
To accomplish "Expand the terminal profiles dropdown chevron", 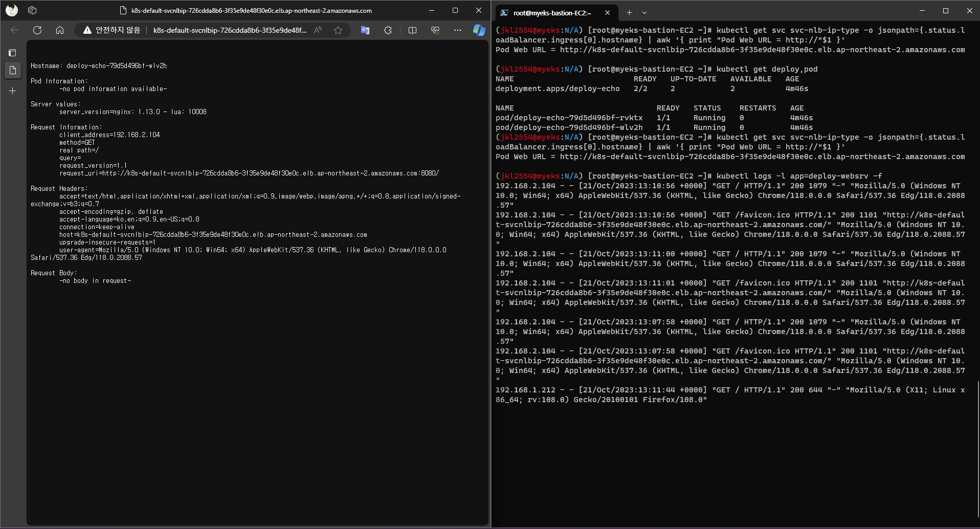I will click(644, 13).
